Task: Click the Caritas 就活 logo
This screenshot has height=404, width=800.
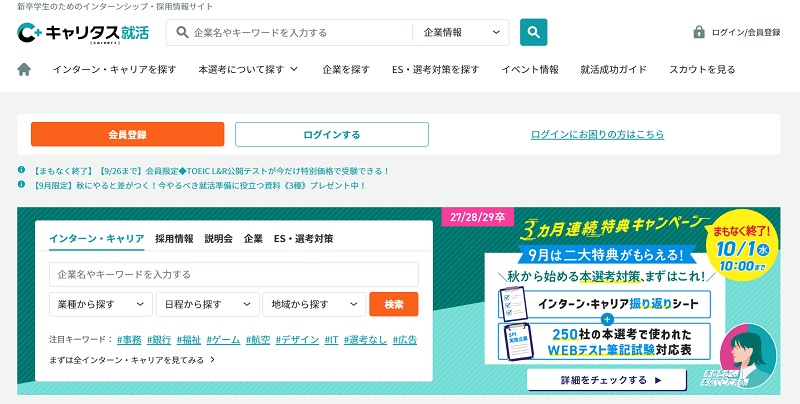Action: click(83, 33)
